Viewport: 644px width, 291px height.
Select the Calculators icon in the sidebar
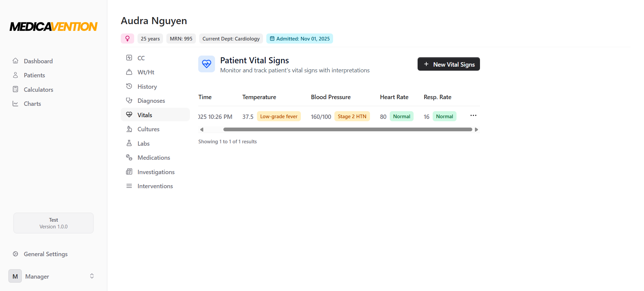[15, 89]
